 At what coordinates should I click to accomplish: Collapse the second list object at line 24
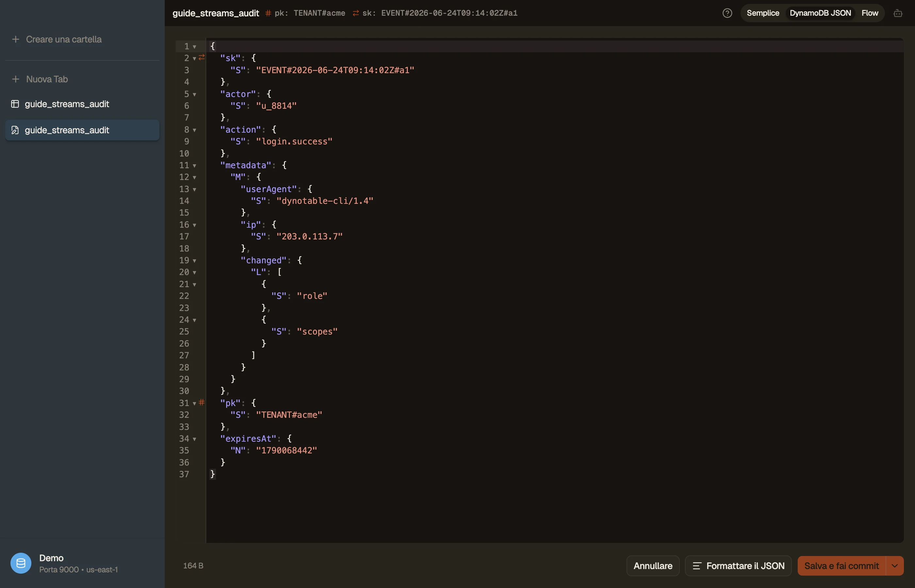pos(194,320)
